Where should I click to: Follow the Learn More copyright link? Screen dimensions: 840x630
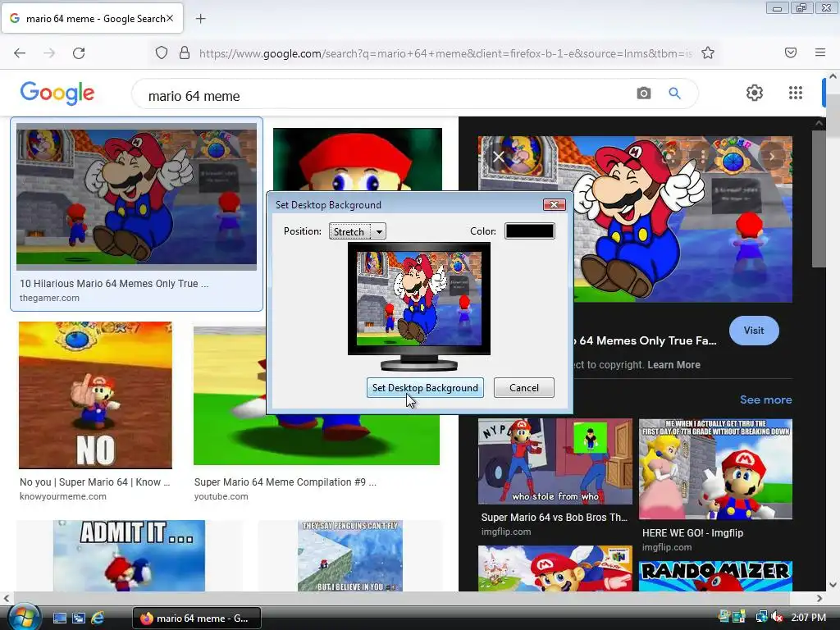pyautogui.click(x=674, y=365)
